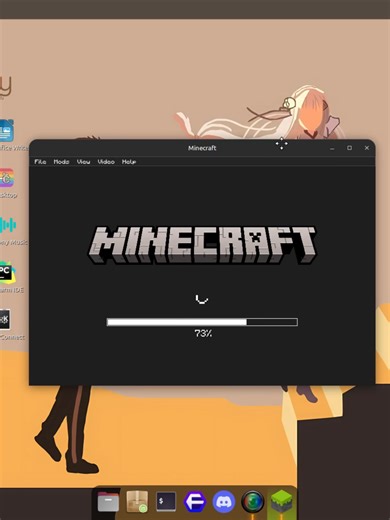Click the Minecraft grass block dock icon
This screenshot has width=390, height=520.
tap(282, 502)
